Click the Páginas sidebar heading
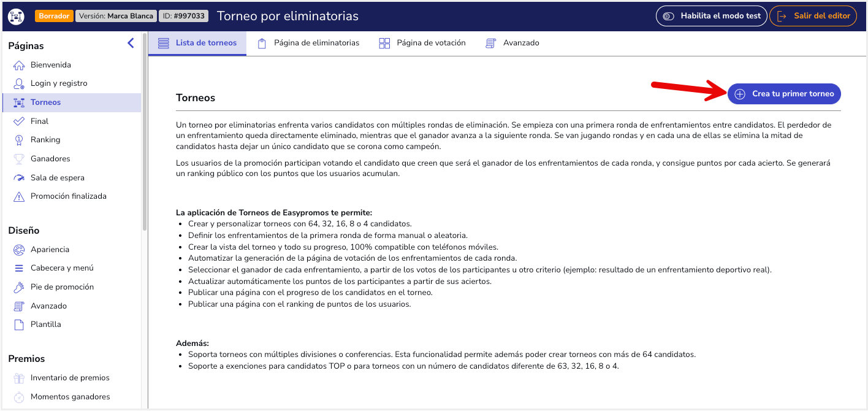Image resolution: width=868 pixels, height=411 pixels. (26, 46)
